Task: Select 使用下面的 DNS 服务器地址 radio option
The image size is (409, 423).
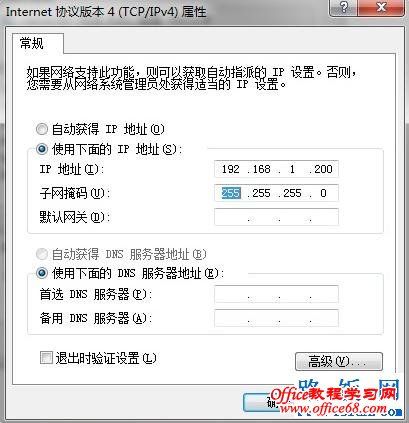Action: 42,273
